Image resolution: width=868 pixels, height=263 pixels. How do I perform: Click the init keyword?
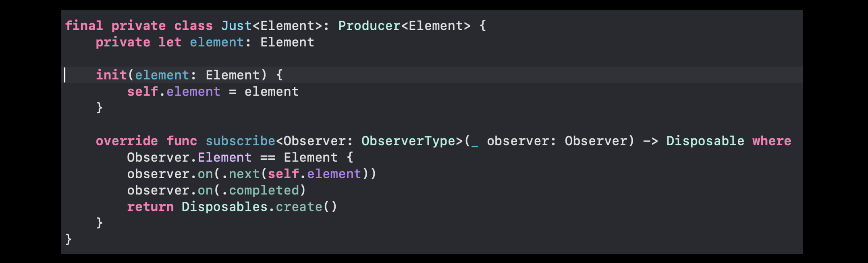tap(111, 75)
